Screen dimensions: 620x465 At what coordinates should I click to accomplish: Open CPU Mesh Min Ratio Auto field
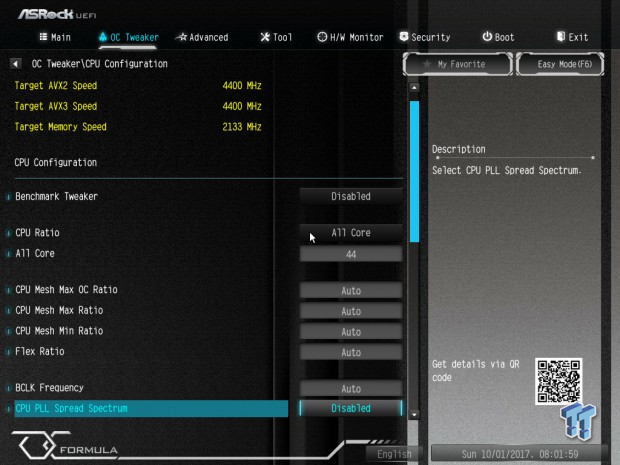pyautogui.click(x=351, y=331)
